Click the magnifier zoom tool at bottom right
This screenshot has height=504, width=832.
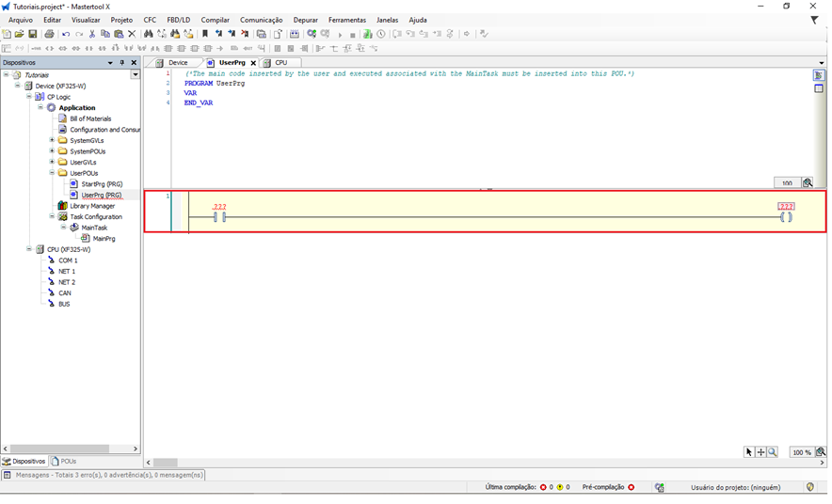(x=773, y=452)
